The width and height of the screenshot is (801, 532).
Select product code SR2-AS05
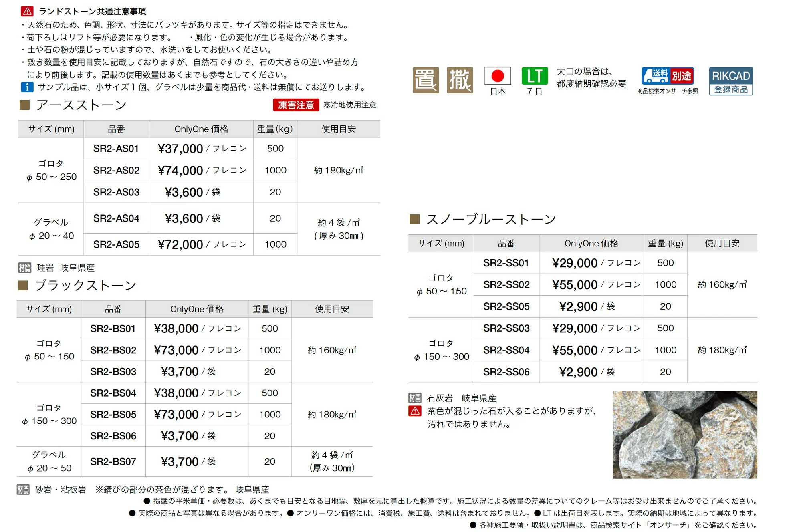(x=116, y=244)
